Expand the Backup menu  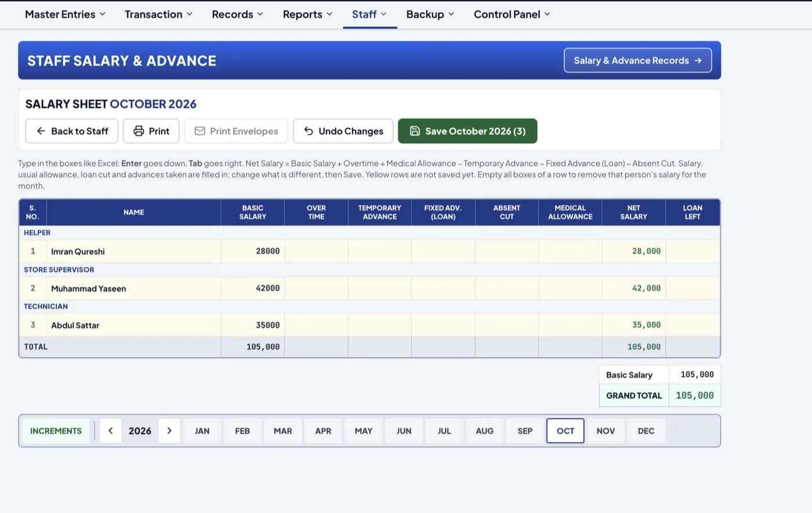click(430, 15)
